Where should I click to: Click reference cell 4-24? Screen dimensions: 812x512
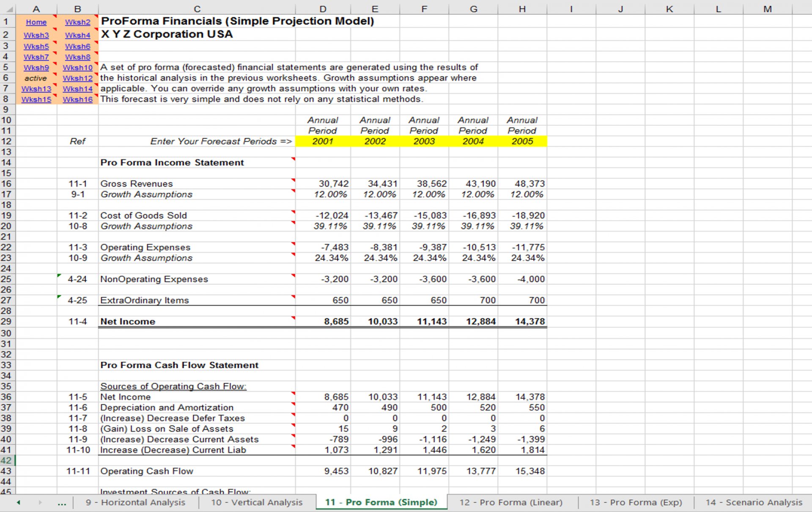77,279
